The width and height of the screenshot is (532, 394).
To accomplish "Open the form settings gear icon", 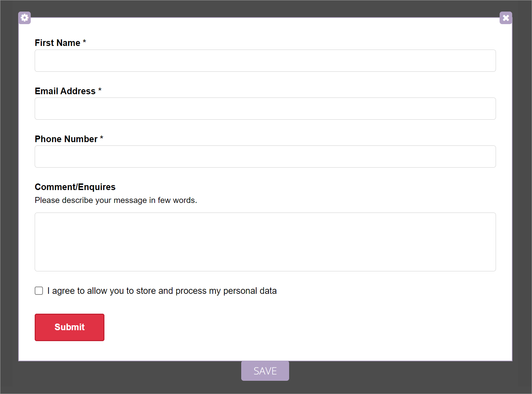I will (24, 18).
